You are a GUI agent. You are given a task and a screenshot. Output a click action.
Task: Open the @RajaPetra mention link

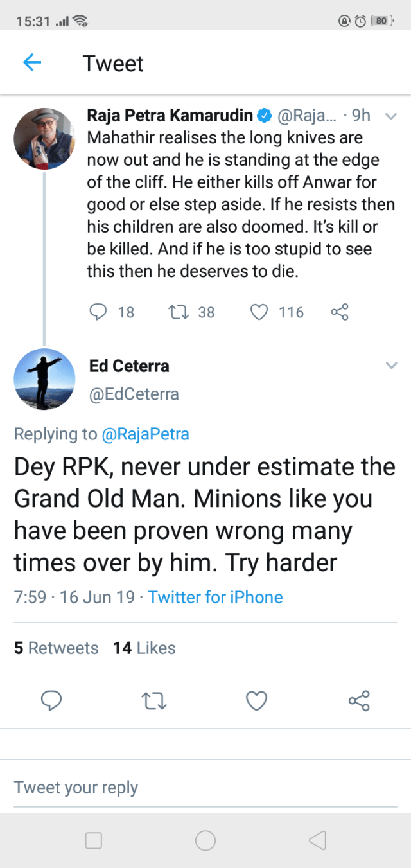[145, 434]
